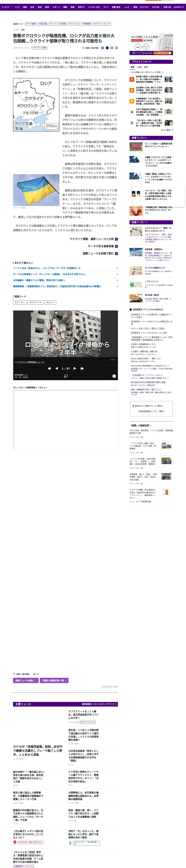The height and width of the screenshot is (868, 186).
Task: Click 「国際」の最新記事一覧 button
Action: point(54,680)
